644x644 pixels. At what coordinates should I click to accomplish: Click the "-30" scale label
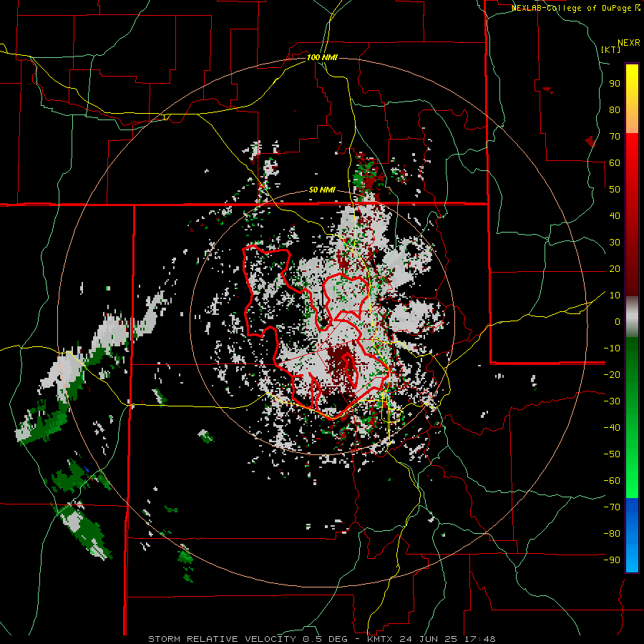[612, 401]
